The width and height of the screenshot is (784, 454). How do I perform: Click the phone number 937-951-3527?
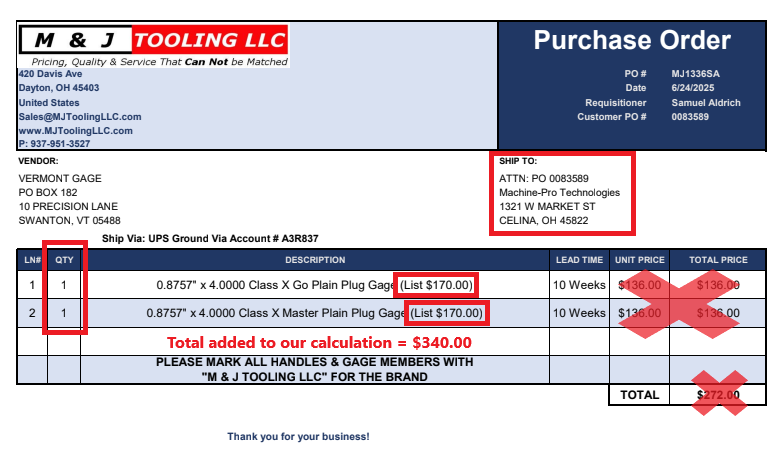coord(58,144)
